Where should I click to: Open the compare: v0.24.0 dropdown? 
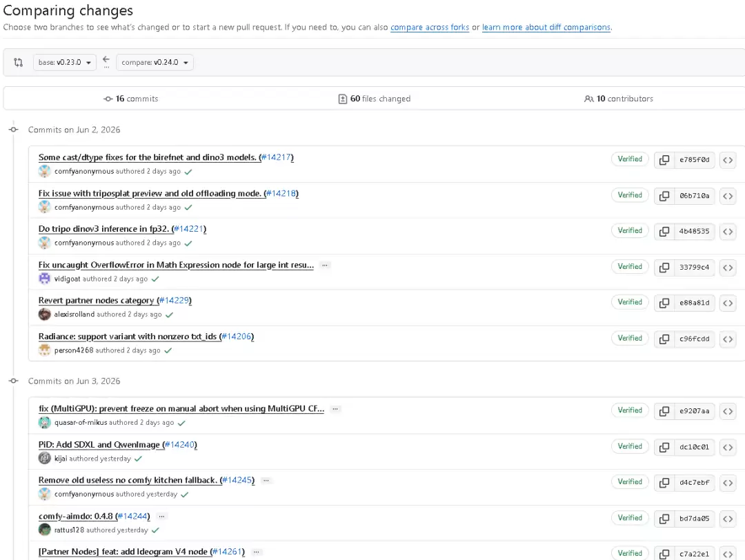[155, 62]
